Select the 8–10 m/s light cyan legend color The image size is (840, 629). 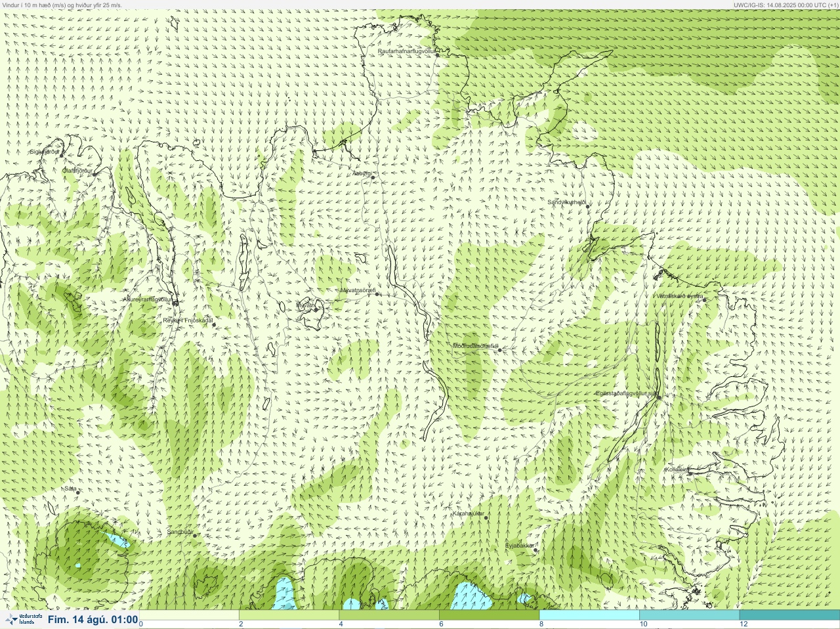point(589,615)
